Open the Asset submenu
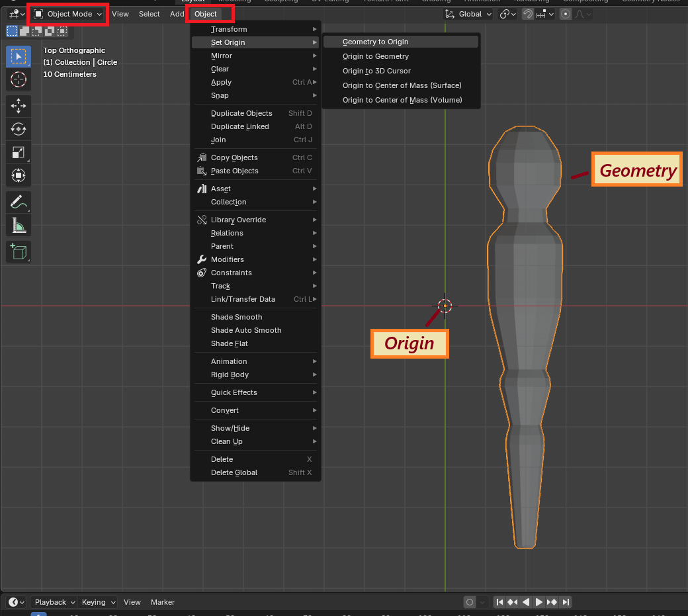Viewport: 688px width, 616px height. point(255,189)
